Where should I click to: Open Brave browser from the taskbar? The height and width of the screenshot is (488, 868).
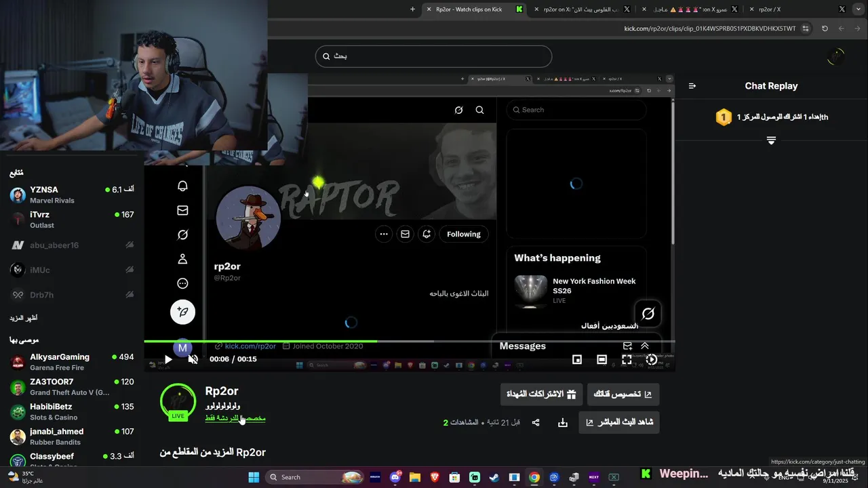435,477
